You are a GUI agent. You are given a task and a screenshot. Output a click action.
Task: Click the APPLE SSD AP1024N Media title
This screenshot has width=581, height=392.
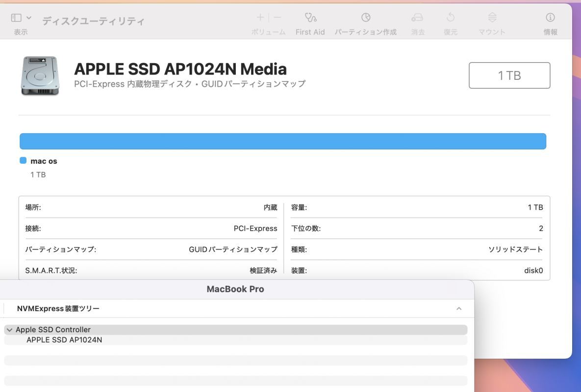click(180, 69)
